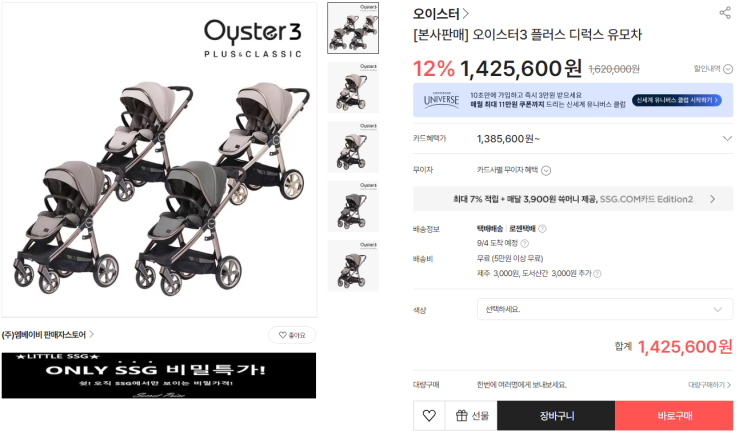The image size is (743, 439).
Task: Click the 선물 gift button
Action: click(x=471, y=416)
